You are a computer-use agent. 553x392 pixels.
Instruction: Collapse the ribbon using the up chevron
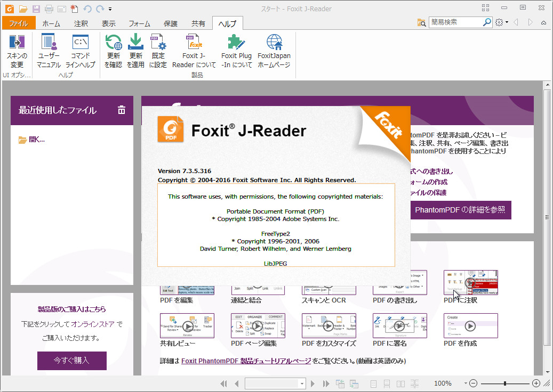click(543, 22)
